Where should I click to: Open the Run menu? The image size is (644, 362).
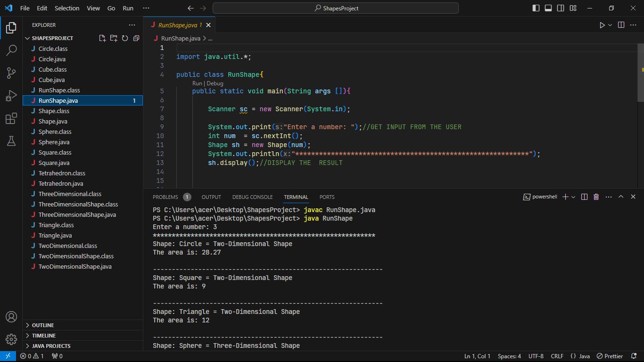(x=128, y=8)
